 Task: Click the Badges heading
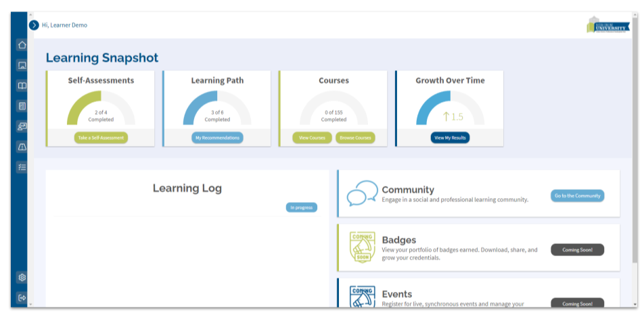click(x=399, y=240)
